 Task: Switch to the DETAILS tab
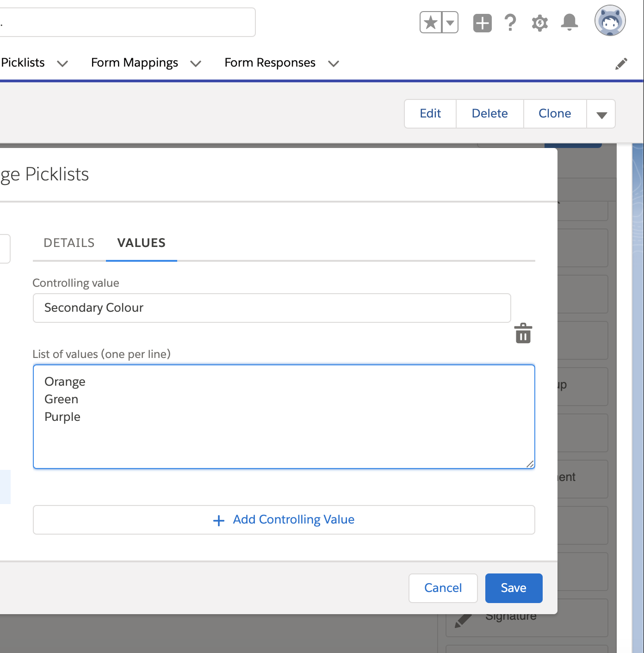click(68, 242)
